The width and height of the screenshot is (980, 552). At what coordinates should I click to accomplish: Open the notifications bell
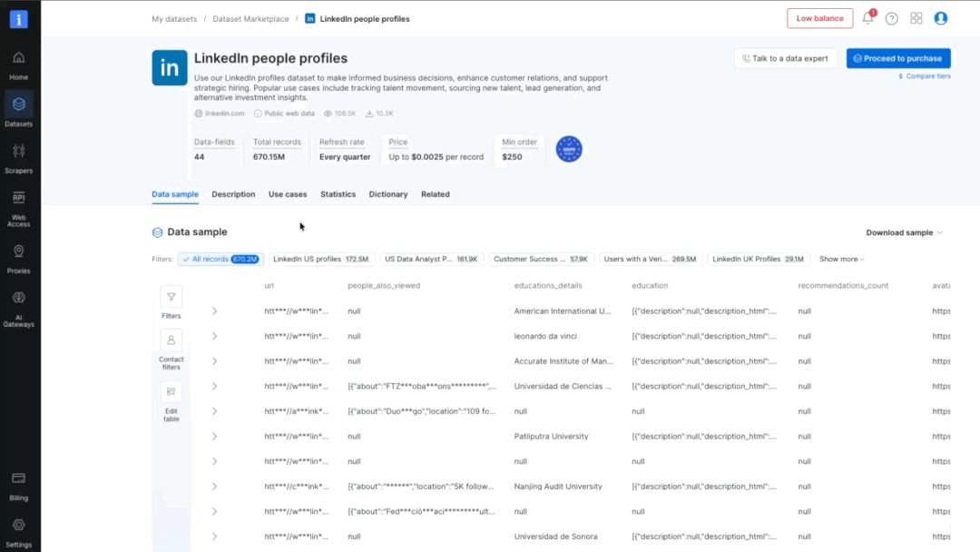[x=867, y=18]
